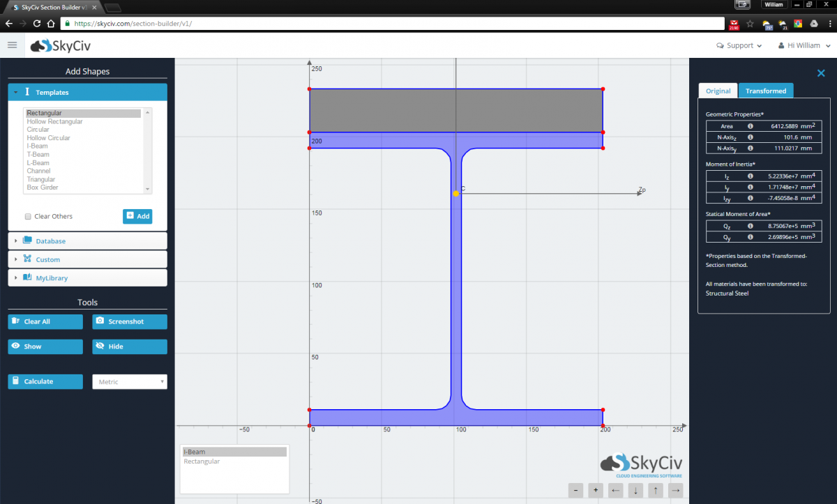Click the Hide tool in Tools panel
The width and height of the screenshot is (837, 504).
pos(129,346)
